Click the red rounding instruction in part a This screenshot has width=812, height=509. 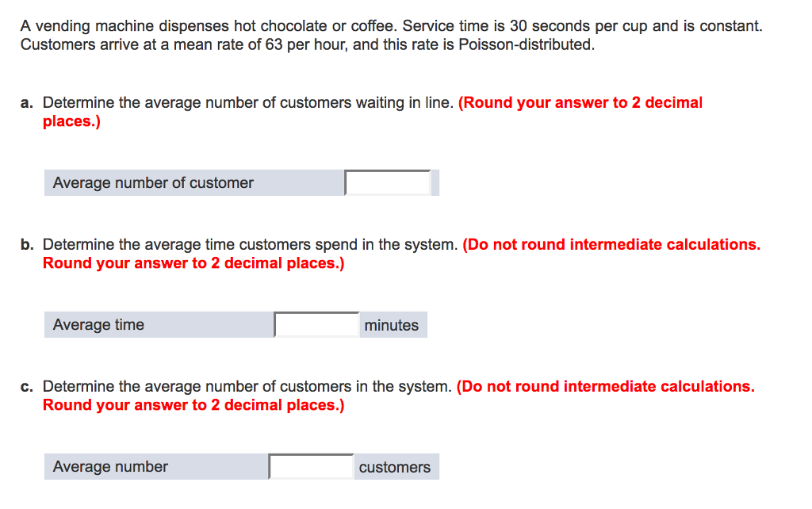click(x=580, y=103)
